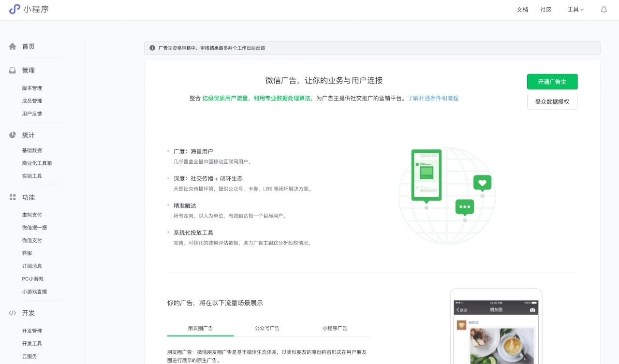Click the info icon in audit notice

click(x=152, y=48)
